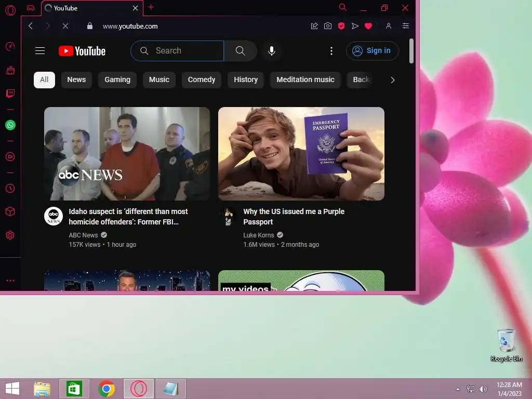Click the YouTube search submit button

240,51
